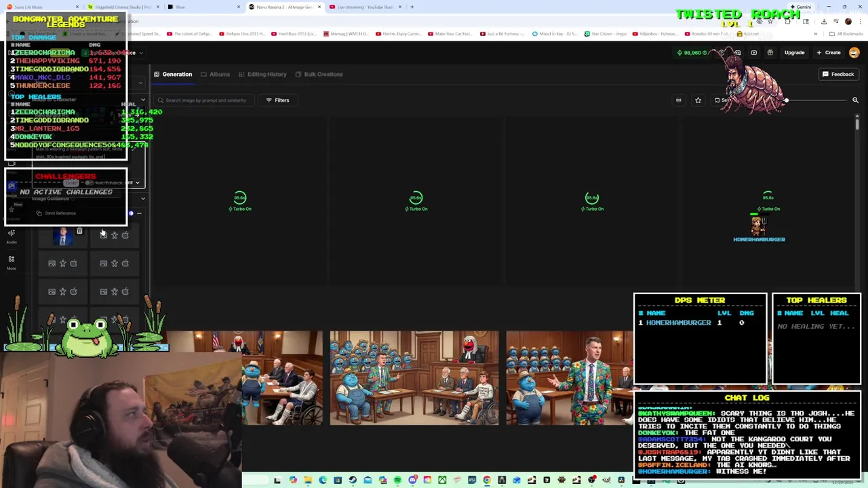Open Xbox app from the taskbar

442,480
